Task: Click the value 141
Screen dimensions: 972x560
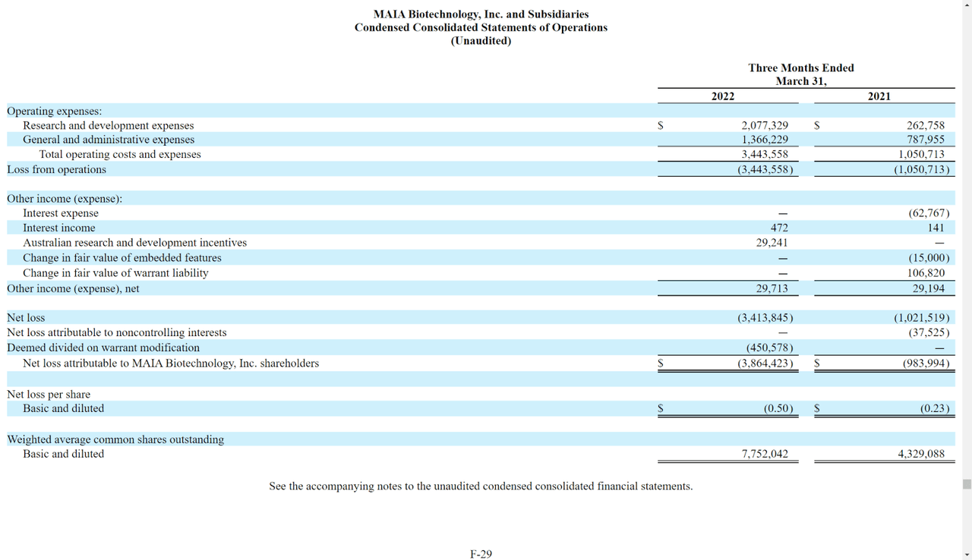Action: click(x=936, y=228)
